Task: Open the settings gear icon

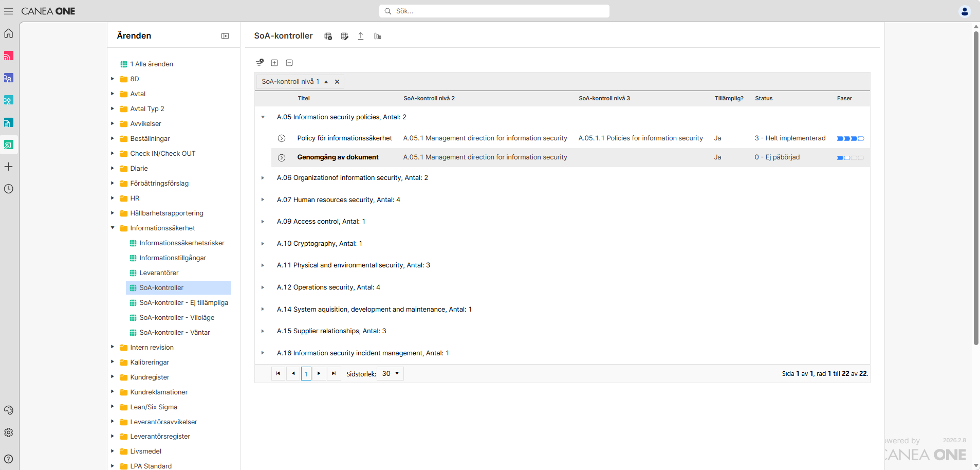Action: [9, 432]
